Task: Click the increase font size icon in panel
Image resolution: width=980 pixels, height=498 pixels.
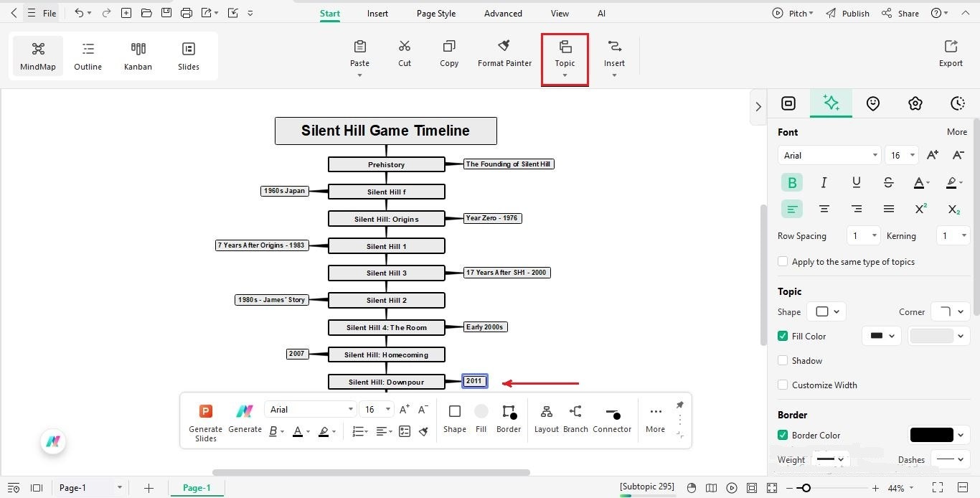Action: coord(932,155)
